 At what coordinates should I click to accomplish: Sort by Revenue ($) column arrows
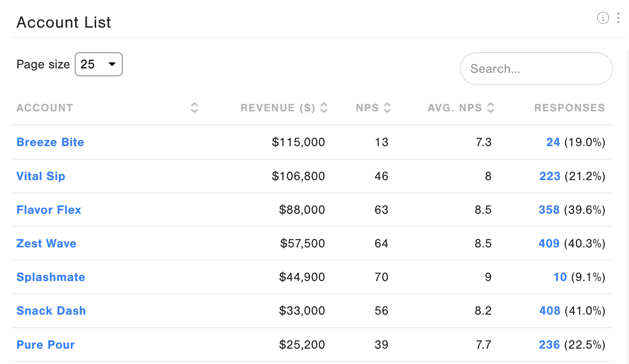(x=324, y=108)
